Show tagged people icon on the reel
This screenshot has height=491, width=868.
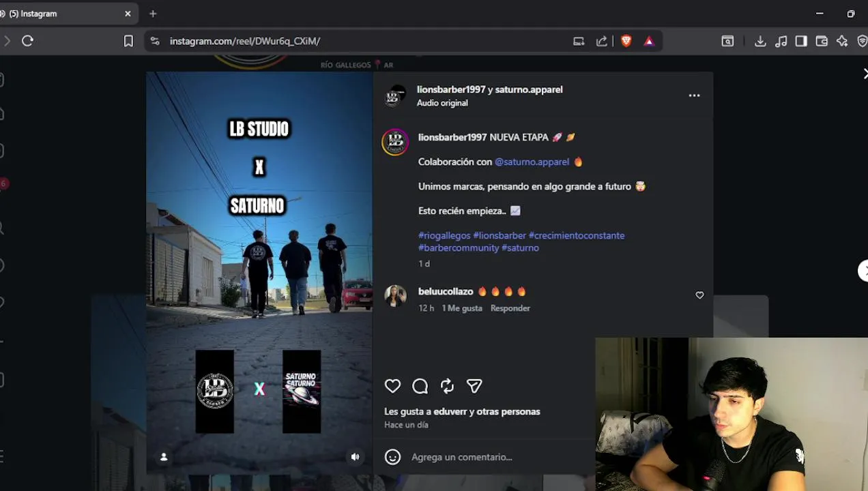pos(164,457)
